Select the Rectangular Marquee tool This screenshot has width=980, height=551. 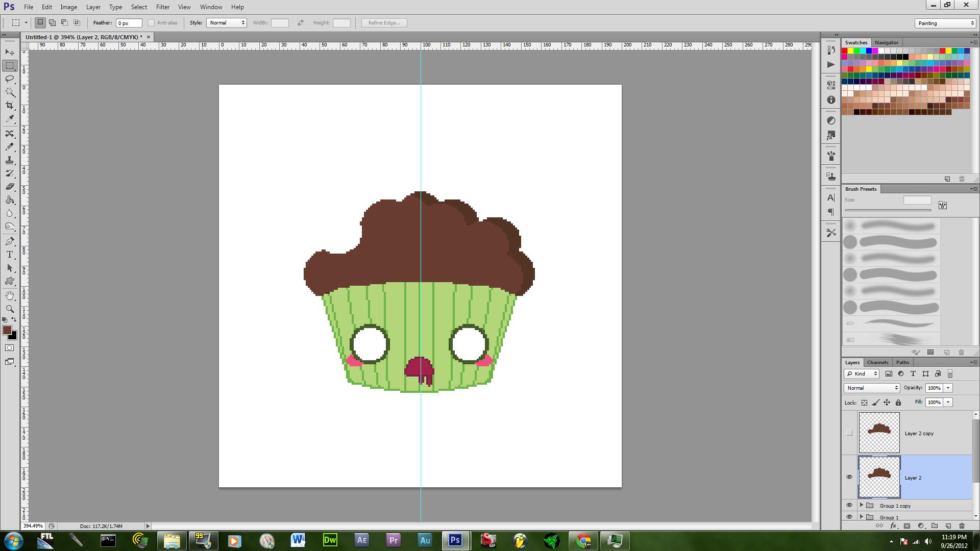click(x=10, y=66)
